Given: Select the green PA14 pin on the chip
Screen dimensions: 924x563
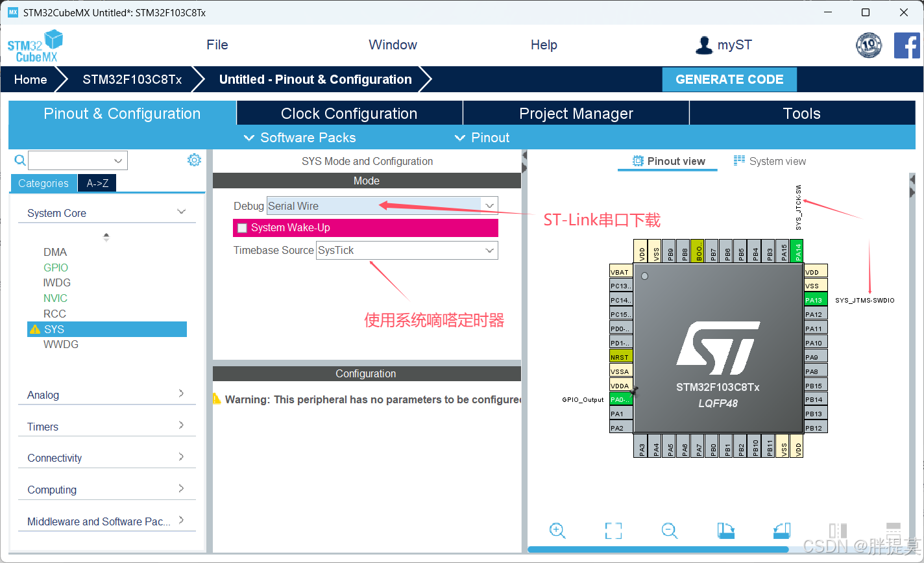Looking at the screenshot, I should [798, 250].
